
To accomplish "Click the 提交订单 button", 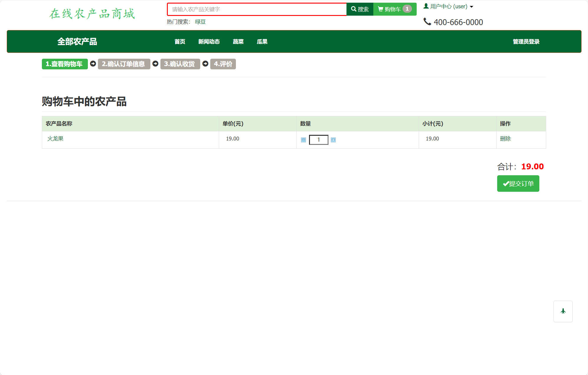I will tap(518, 184).
